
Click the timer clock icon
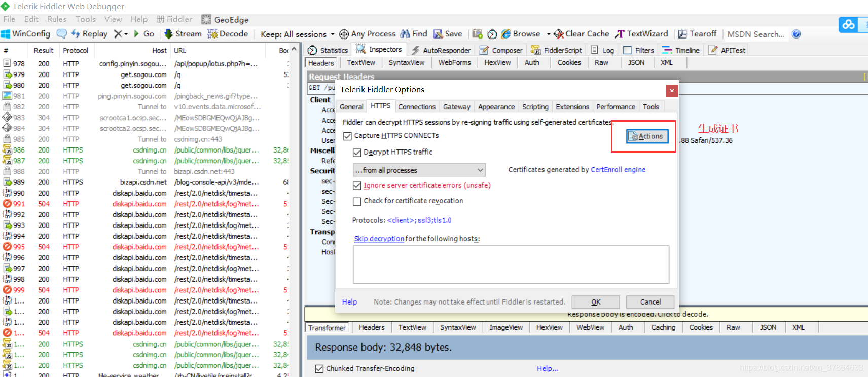tap(492, 34)
